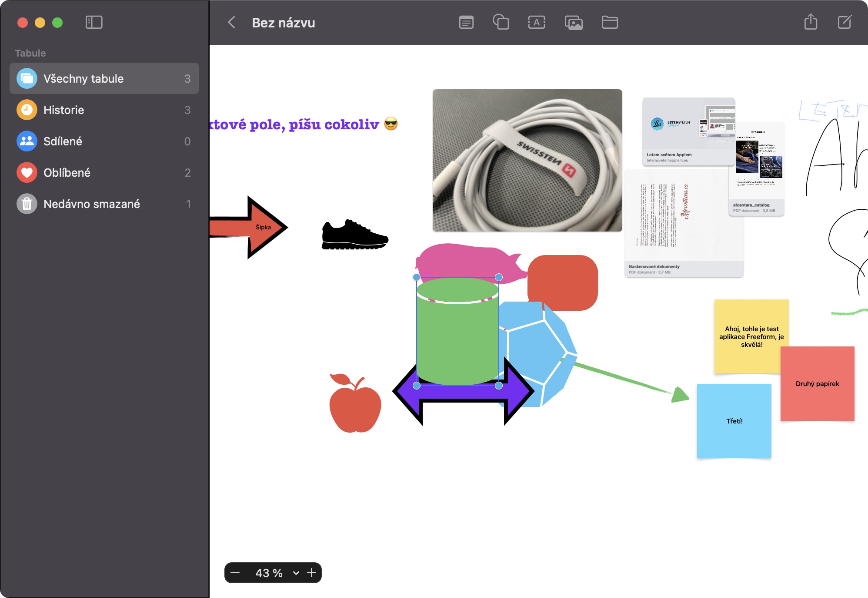The height and width of the screenshot is (598, 868).
Task: Click the Swisstem cable photo
Action: (x=527, y=160)
